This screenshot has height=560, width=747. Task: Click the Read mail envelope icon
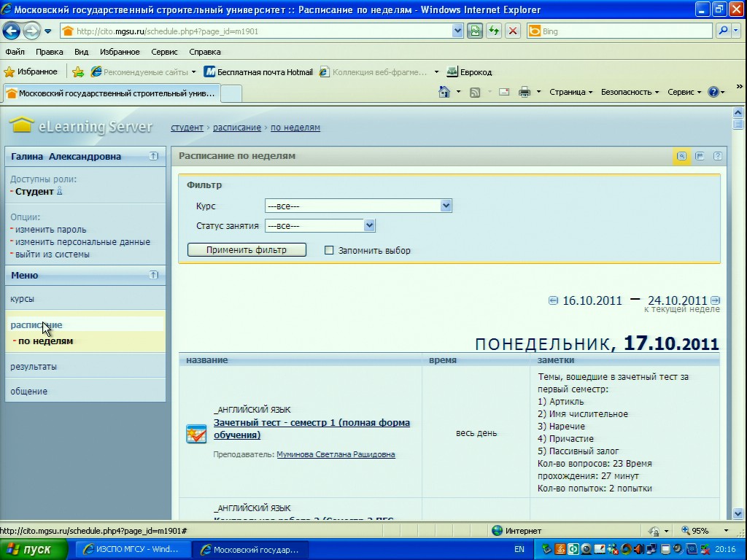coord(504,92)
